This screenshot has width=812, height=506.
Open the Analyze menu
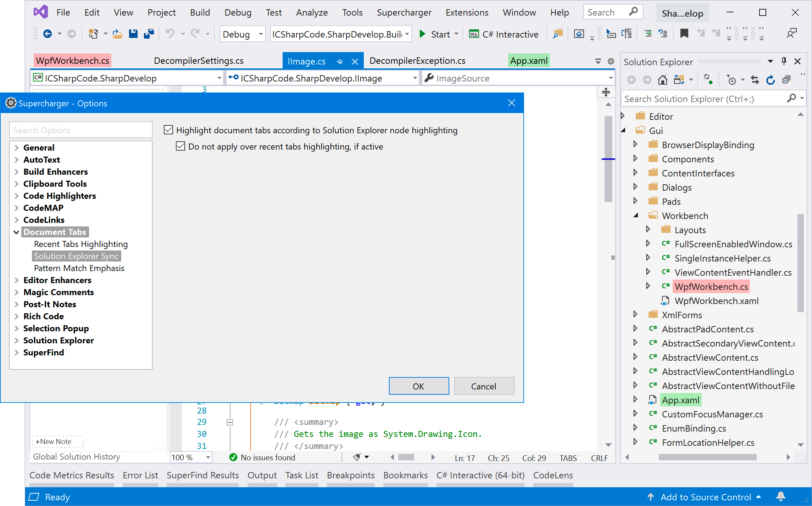coord(312,12)
